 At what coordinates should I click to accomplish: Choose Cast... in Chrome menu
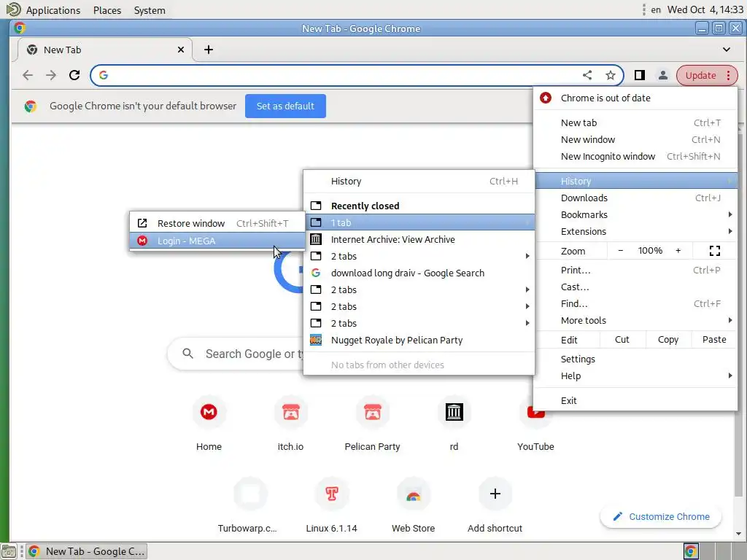click(635, 287)
